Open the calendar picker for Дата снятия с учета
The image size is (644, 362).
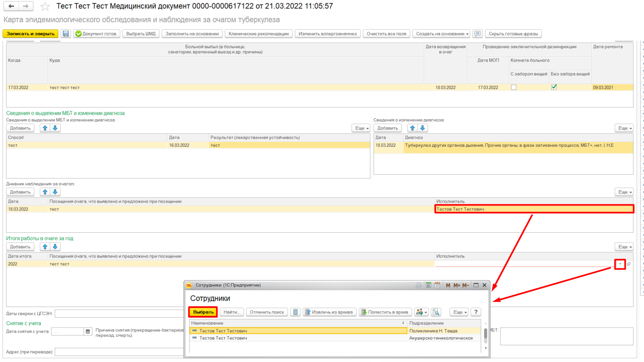tap(88, 332)
